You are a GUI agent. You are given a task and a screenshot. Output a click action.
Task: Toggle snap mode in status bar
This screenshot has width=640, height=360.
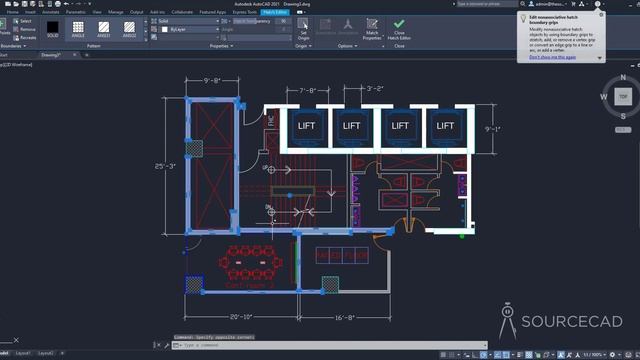452,355
